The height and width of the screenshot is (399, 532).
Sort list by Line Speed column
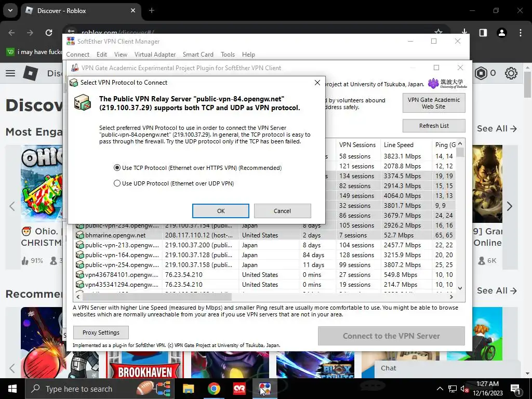click(406, 145)
